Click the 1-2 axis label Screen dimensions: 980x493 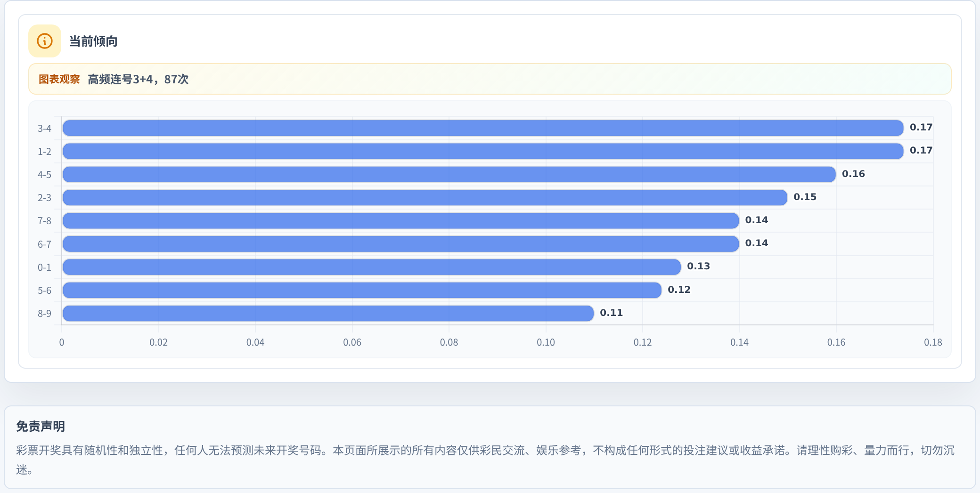44,151
